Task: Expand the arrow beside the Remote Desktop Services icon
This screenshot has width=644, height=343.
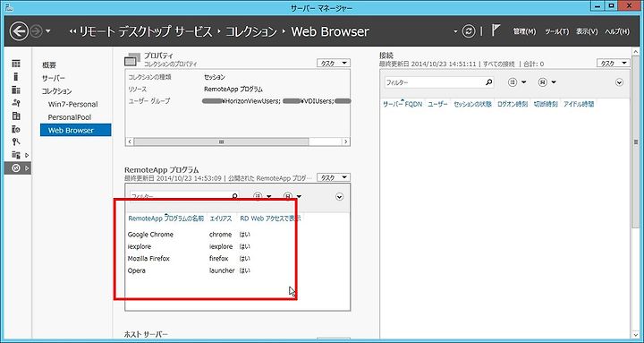Action: click(27, 168)
